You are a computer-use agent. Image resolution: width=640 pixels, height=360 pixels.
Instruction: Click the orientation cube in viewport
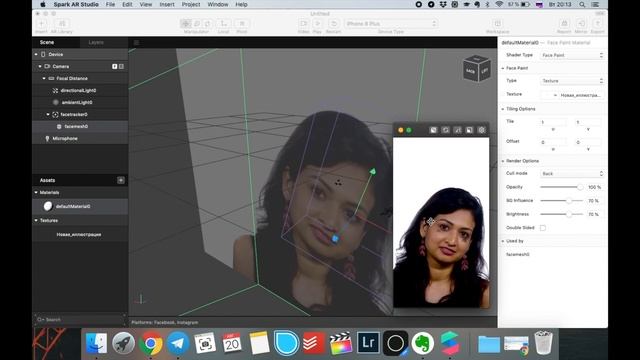(x=477, y=69)
